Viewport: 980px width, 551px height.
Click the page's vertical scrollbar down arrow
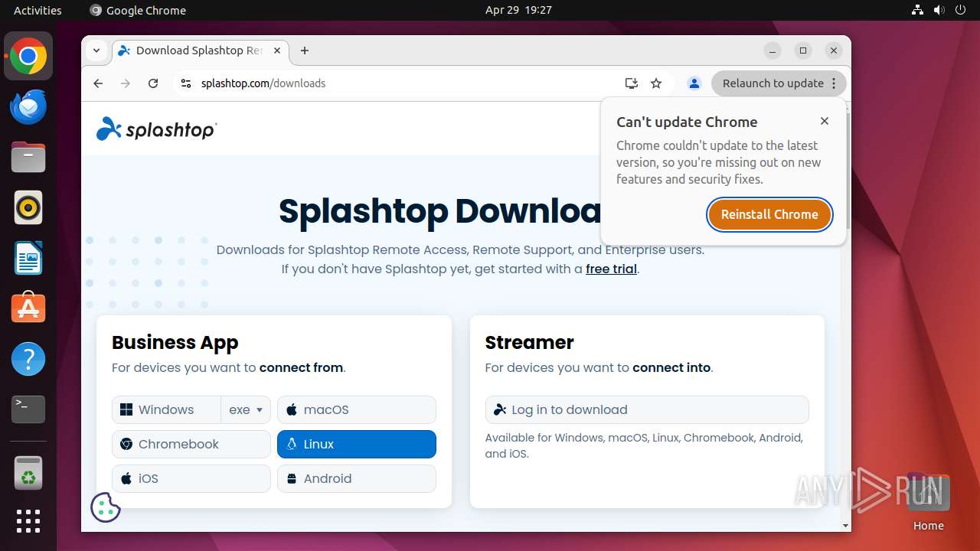coord(846,526)
